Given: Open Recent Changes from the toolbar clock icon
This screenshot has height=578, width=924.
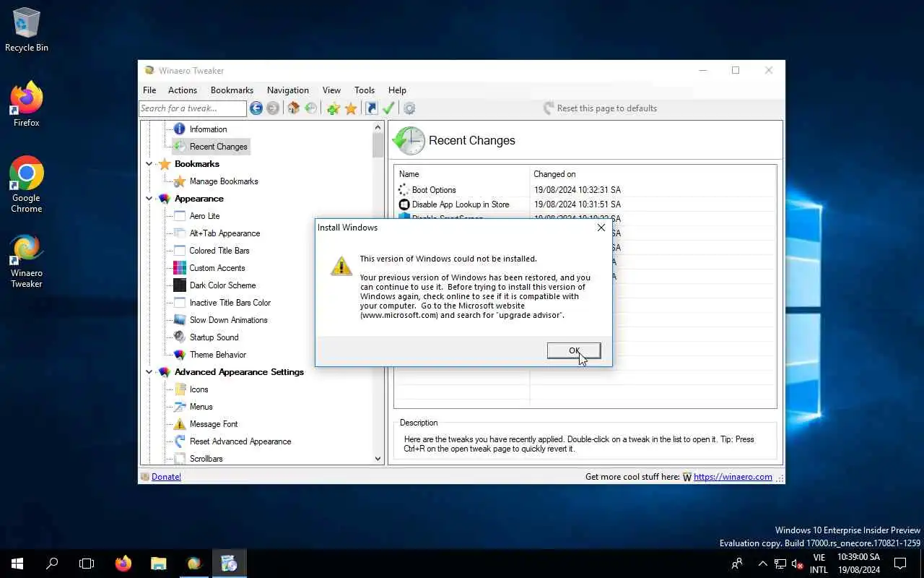Looking at the screenshot, I should point(311,108).
